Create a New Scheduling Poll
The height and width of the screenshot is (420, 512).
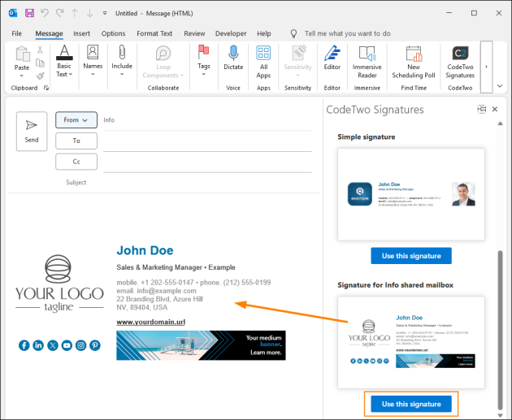(x=414, y=62)
